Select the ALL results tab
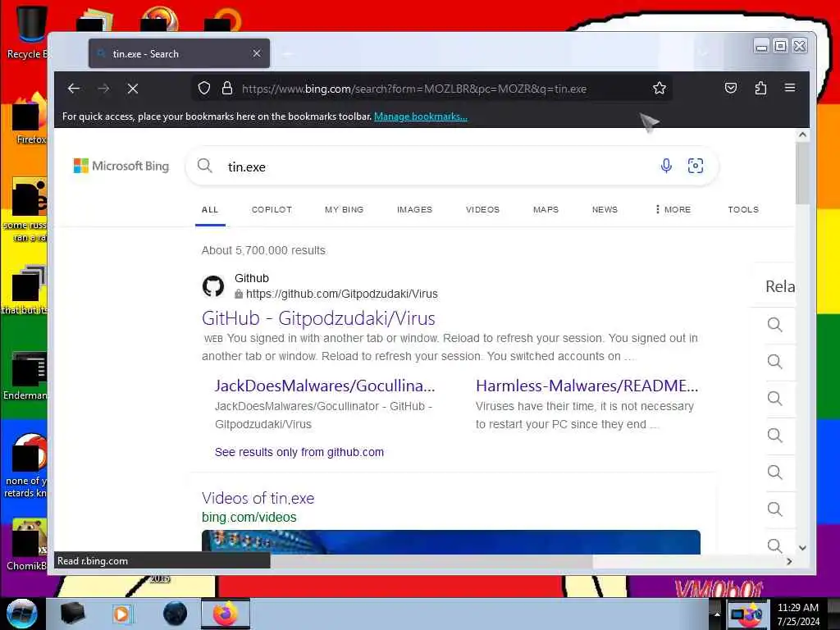 pos(210,209)
